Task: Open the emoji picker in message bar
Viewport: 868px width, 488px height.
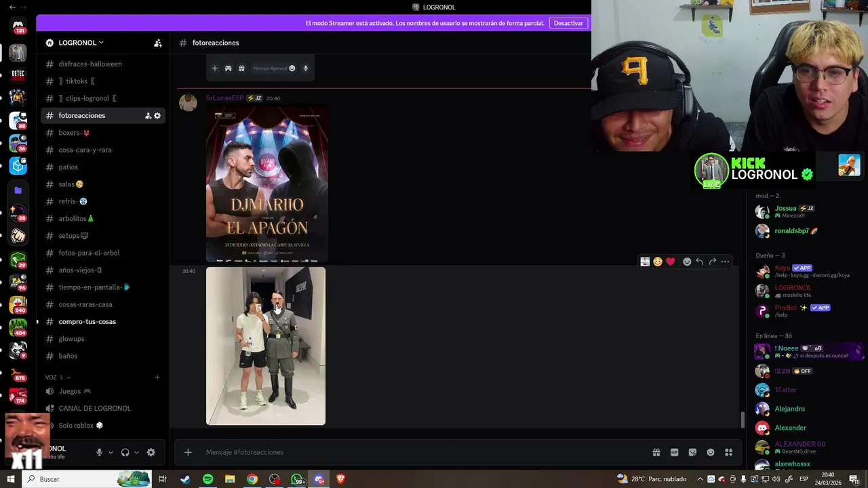Action: pos(711,452)
